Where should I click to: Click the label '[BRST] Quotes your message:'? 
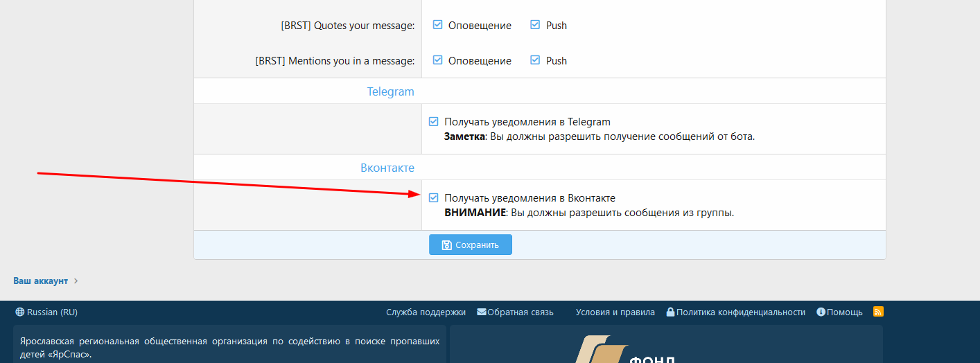pyautogui.click(x=347, y=26)
